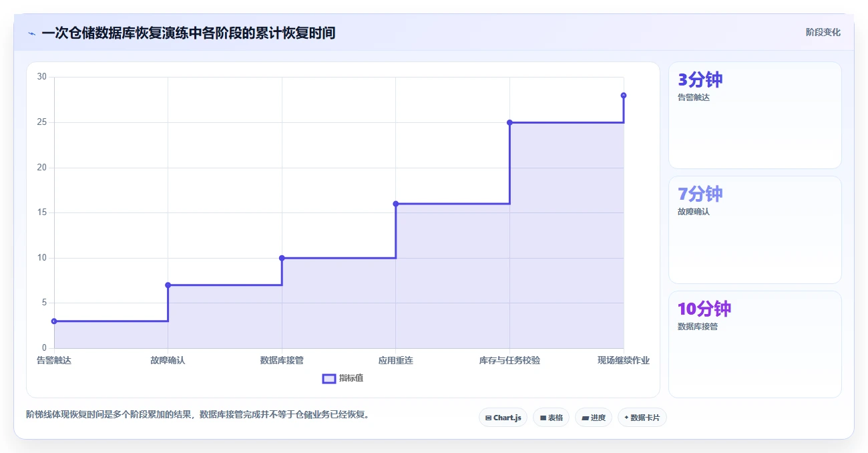Click the 阶段变化 label in the header
The height and width of the screenshot is (453, 868).
pos(823,32)
